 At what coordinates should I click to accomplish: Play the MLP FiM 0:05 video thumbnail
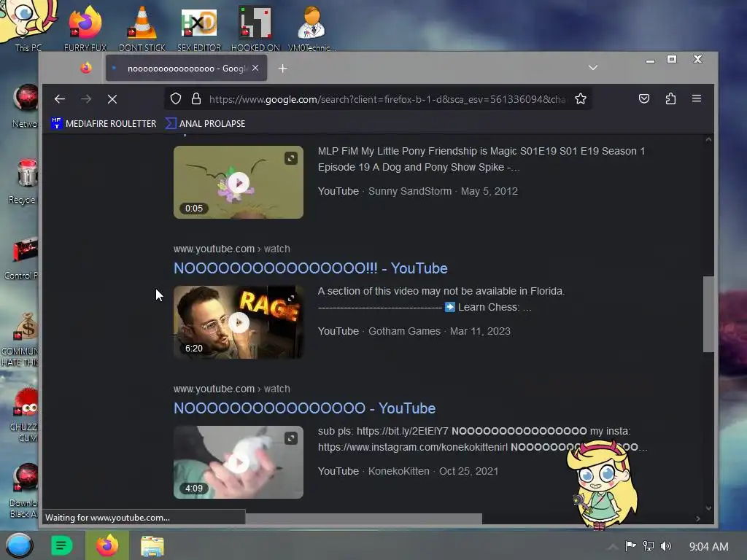click(x=239, y=182)
